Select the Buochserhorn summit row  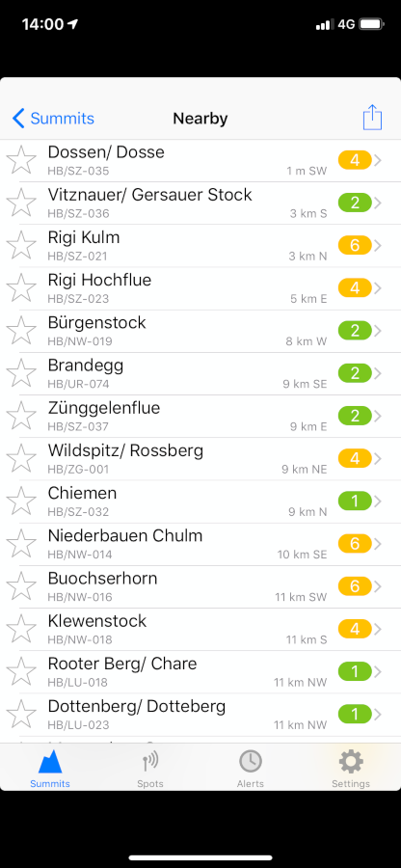coord(200,586)
